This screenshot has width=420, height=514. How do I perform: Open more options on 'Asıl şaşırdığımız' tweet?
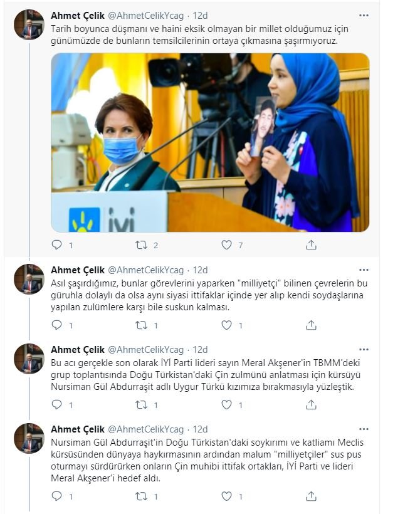[x=364, y=270]
